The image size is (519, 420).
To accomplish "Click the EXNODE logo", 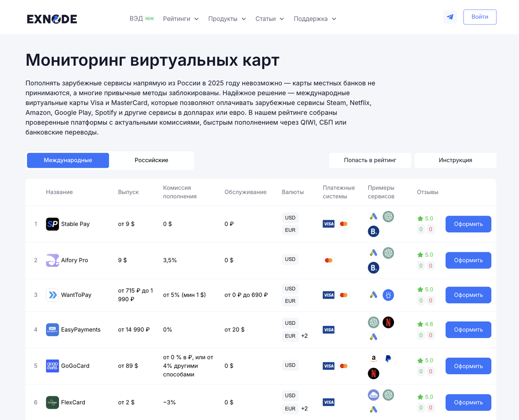I will [51, 19].
